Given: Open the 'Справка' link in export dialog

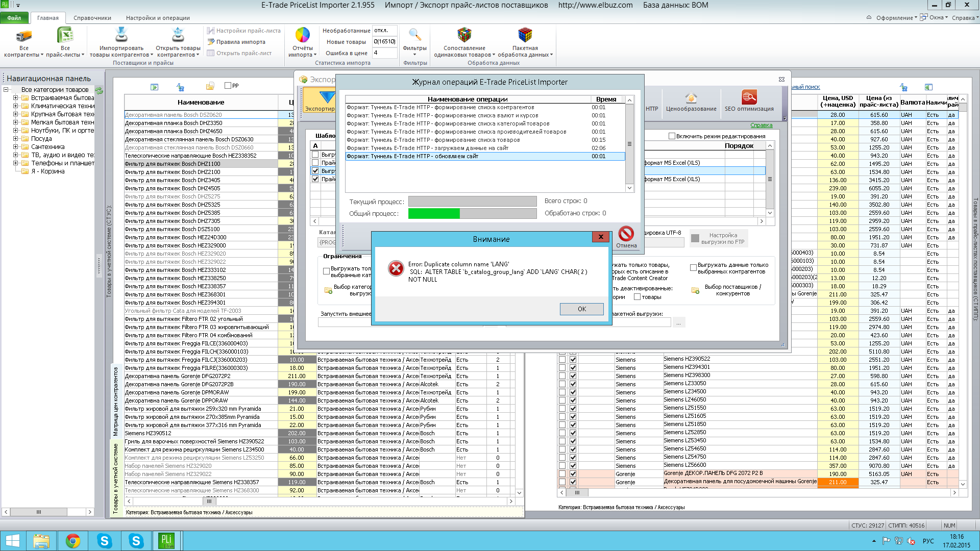Looking at the screenshot, I should click(761, 126).
